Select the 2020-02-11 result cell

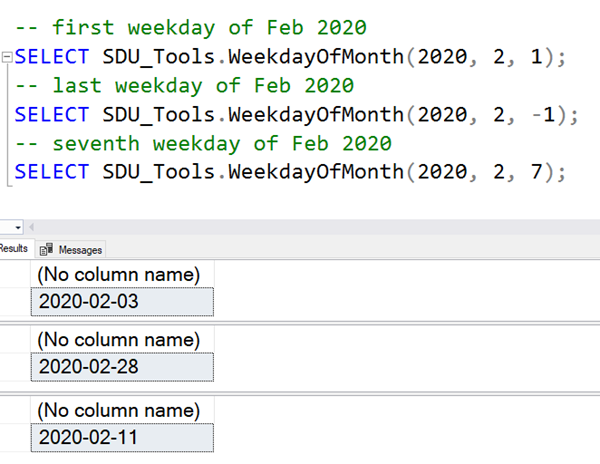[122, 436]
